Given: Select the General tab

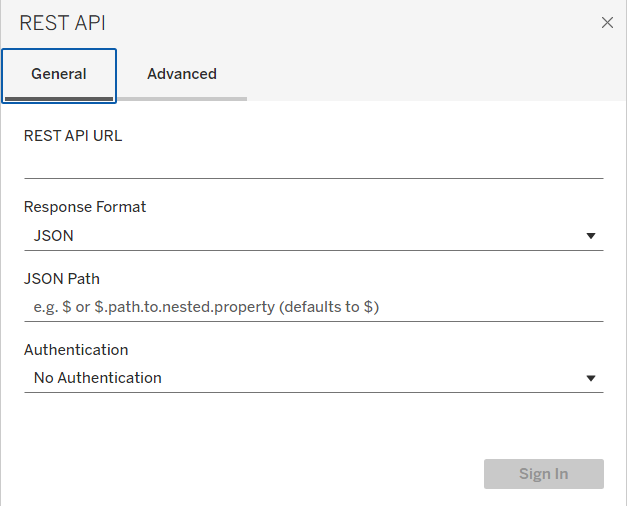Looking at the screenshot, I should 59,74.
